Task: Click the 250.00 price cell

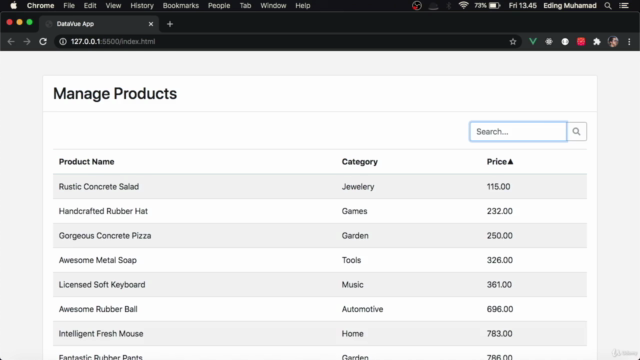Action: tap(500, 236)
